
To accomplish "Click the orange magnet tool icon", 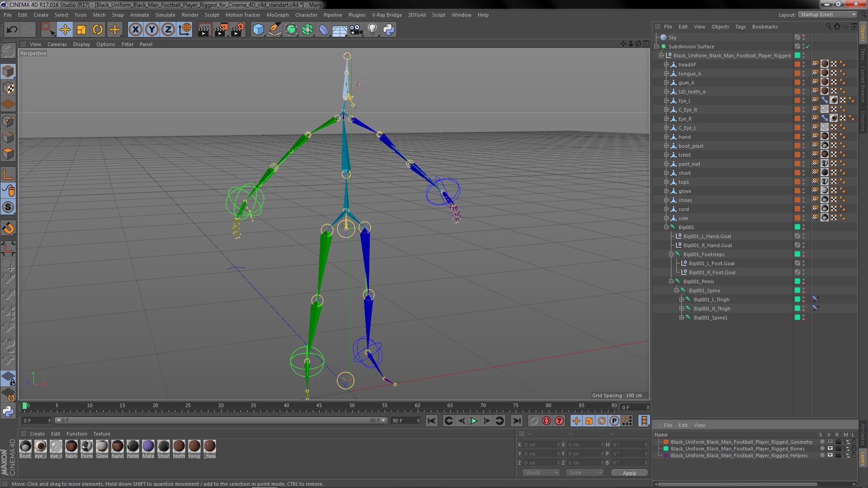I will pyautogui.click(x=8, y=228).
